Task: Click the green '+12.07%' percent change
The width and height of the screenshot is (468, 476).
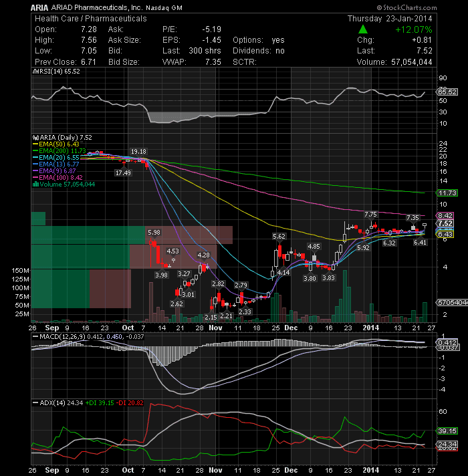Action: pyautogui.click(x=414, y=29)
